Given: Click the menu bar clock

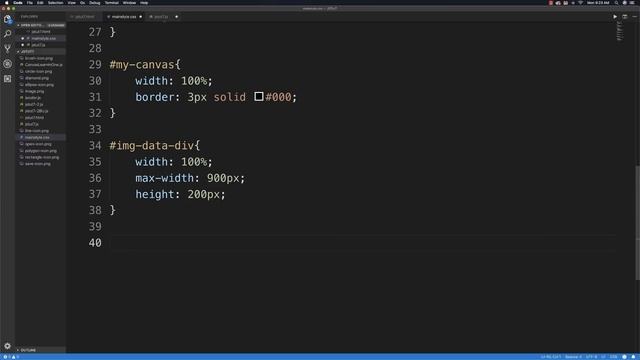Looking at the screenshot, I should [598, 2].
